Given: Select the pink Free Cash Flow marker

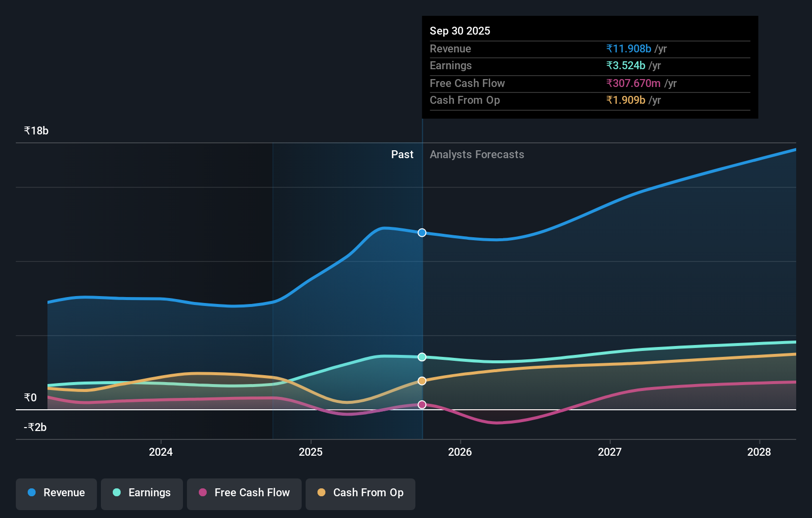Looking at the screenshot, I should tap(421, 404).
